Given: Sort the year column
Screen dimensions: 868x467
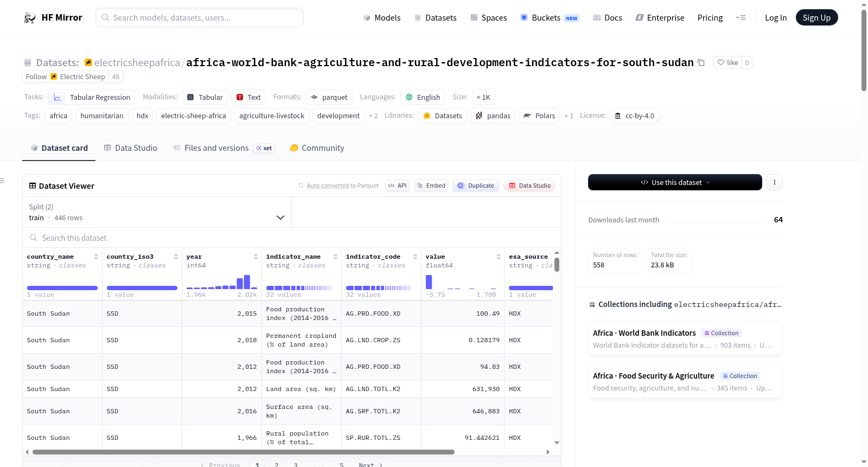Looking at the screenshot, I should click(256, 257).
